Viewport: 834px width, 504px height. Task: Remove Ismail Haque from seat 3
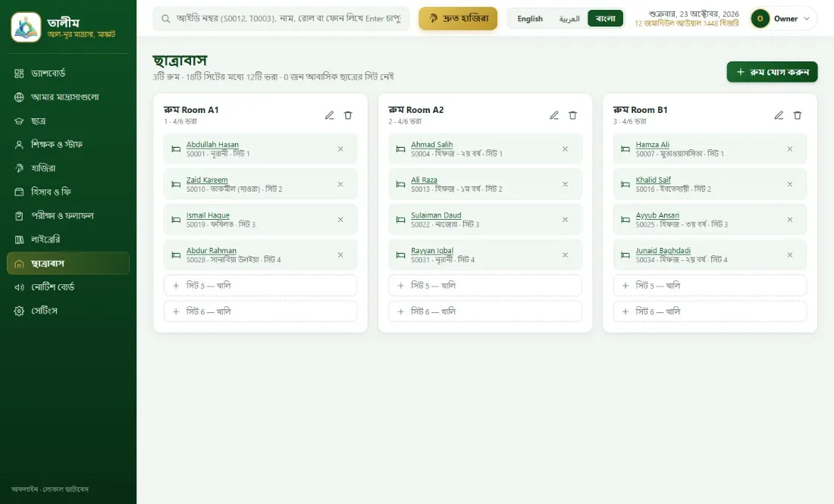pos(340,220)
